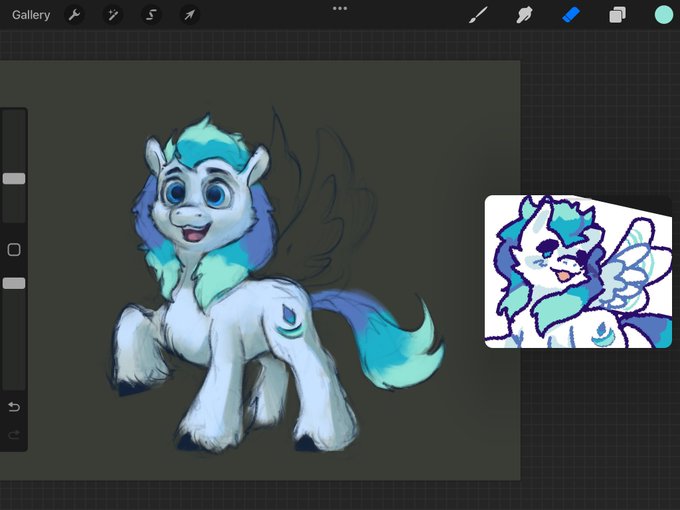Open the Adjustments magic wand menu
Image resolution: width=680 pixels, height=510 pixels.
click(x=113, y=15)
